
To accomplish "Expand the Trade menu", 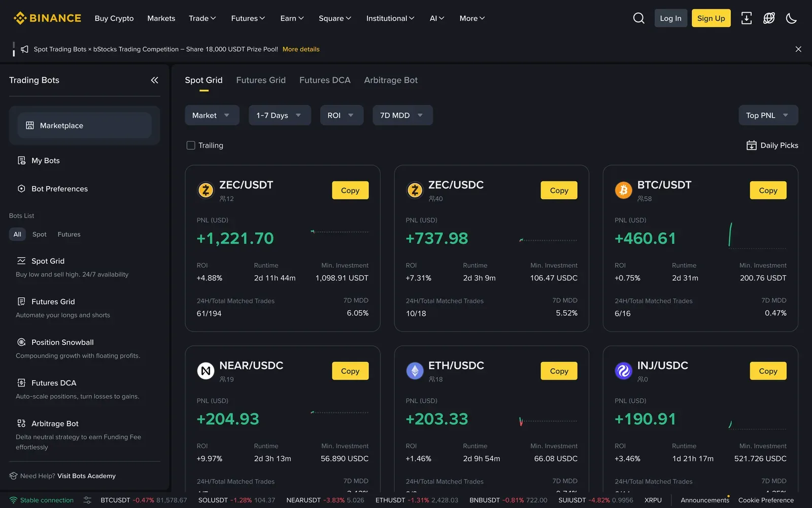I will click(202, 18).
